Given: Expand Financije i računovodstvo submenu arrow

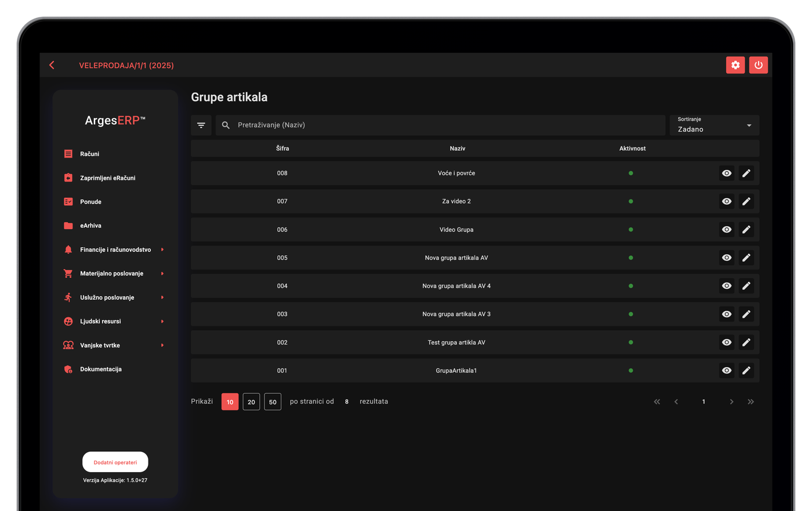Looking at the screenshot, I should (162, 249).
